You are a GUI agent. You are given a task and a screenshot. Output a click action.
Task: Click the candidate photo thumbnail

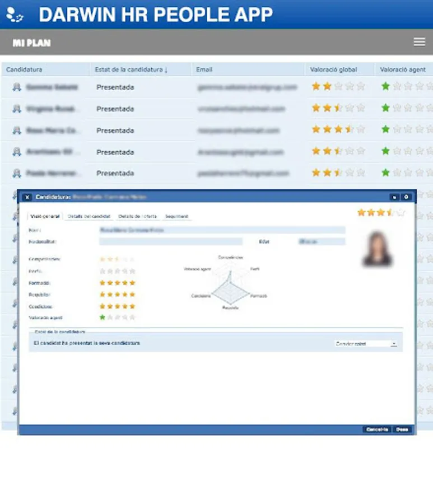click(x=377, y=249)
